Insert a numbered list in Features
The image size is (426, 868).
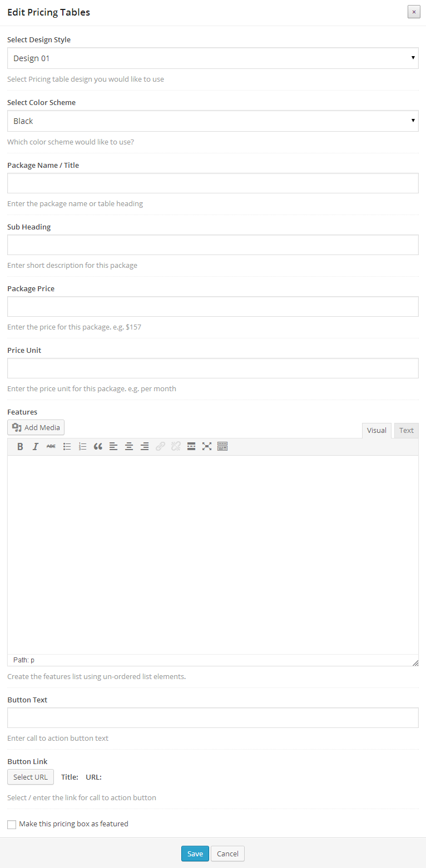click(82, 446)
